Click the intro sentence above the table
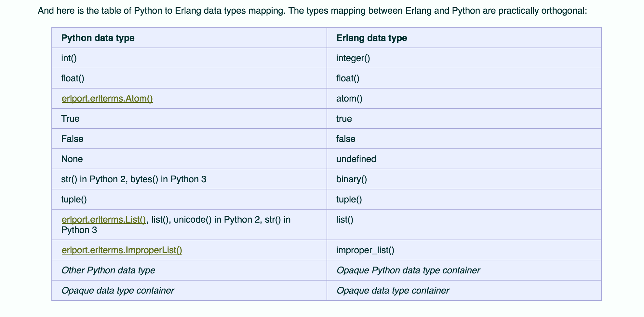This screenshot has height=317, width=644. pyautogui.click(x=312, y=11)
